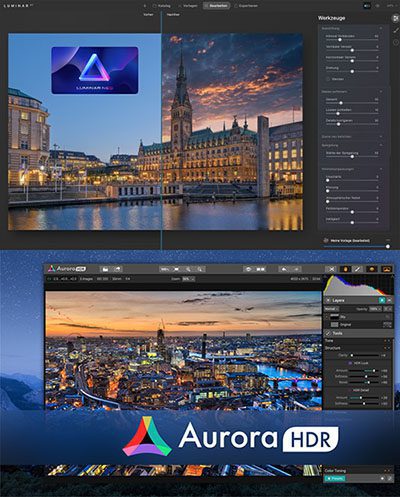
Task: Adjust the Vertikaler Versatz slider
Action: (x=352, y=49)
